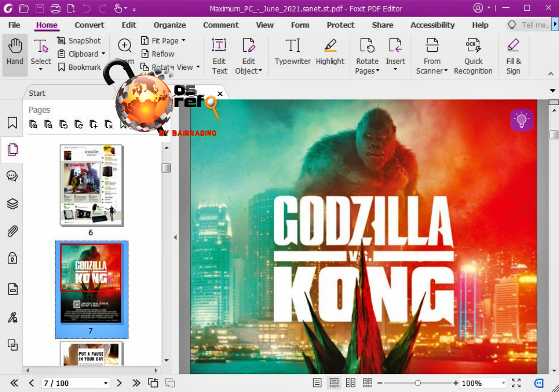
Task: Expand the Clipboard dropdown
Action: click(x=104, y=54)
